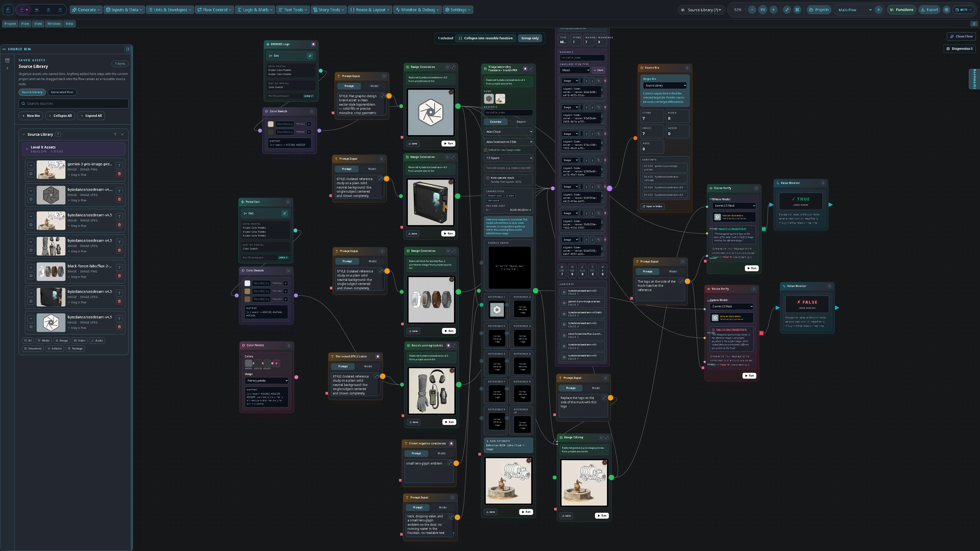The width and height of the screenshot is (980, 551).
Task: Open the Project menu
Action: click(10, 23)
